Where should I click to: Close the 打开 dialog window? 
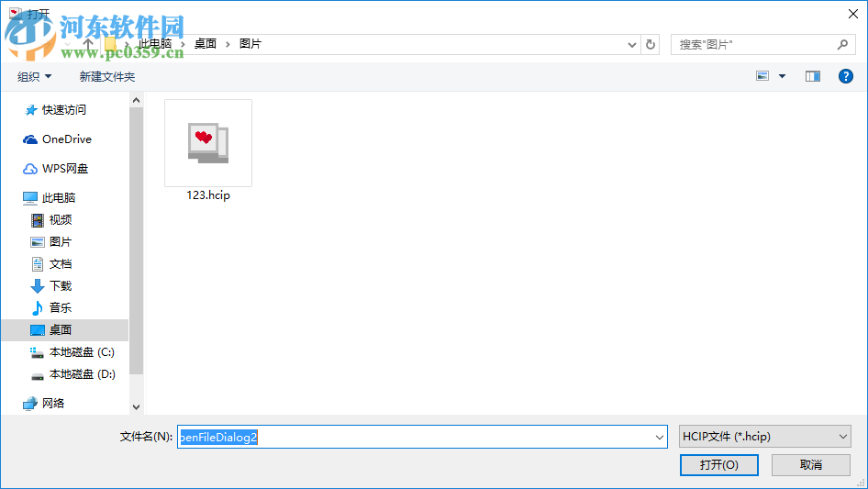[853, 14]
